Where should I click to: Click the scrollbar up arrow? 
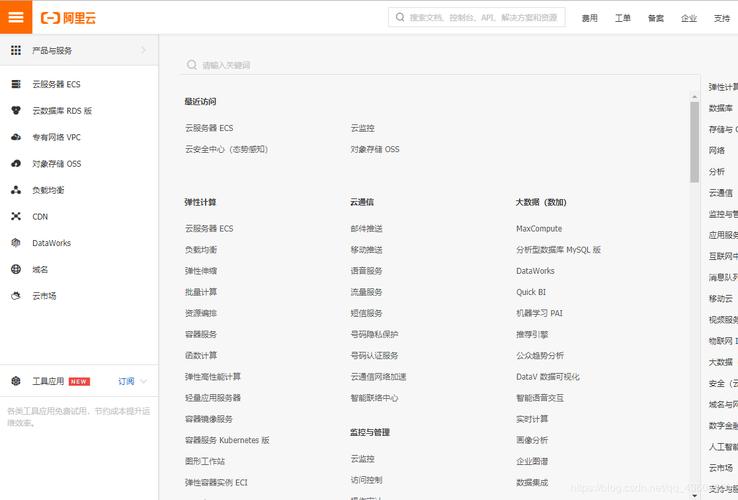[x=694, y=97]
